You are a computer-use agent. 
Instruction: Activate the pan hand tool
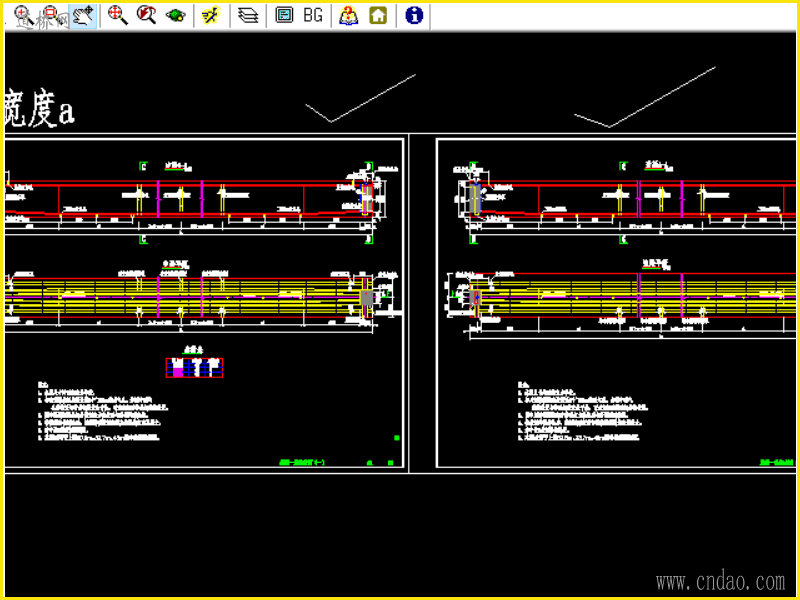pyautogui.click(x=83, y=16)
